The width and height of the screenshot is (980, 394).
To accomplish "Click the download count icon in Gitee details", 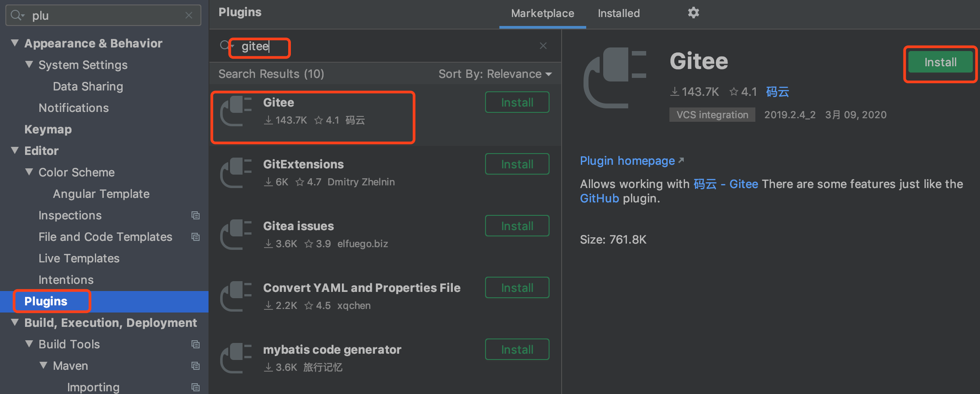I will point(674,92).
